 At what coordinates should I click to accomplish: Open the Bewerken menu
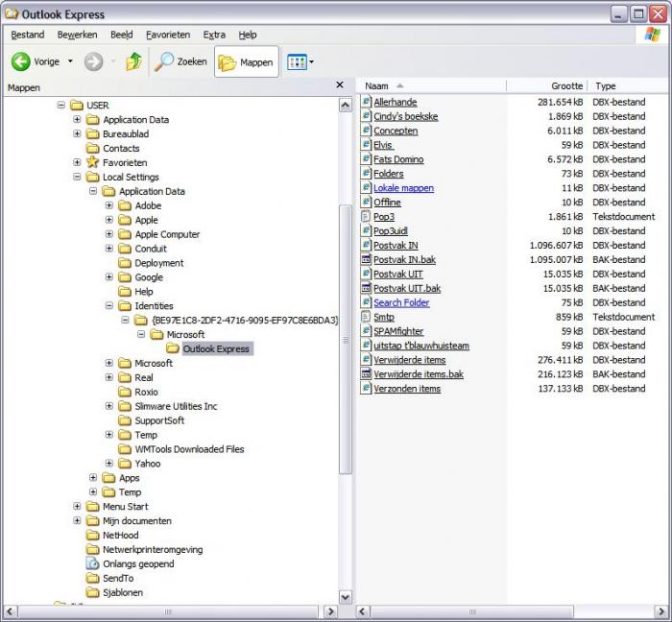point(77,35)
